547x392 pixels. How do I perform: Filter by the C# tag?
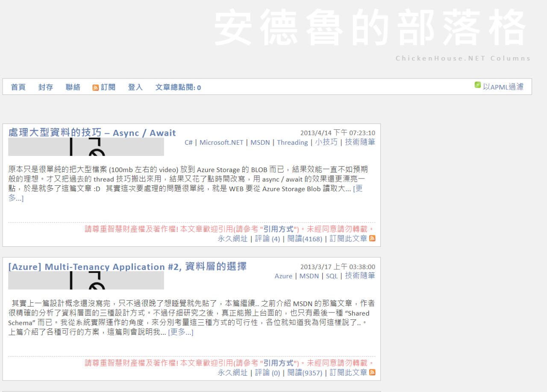pyautogui.click(x=188, y=143)
